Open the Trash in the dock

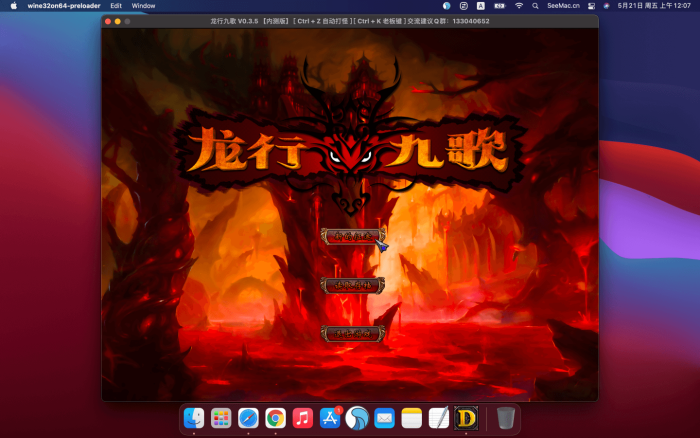pyautogui.click(x=506, y=418)
